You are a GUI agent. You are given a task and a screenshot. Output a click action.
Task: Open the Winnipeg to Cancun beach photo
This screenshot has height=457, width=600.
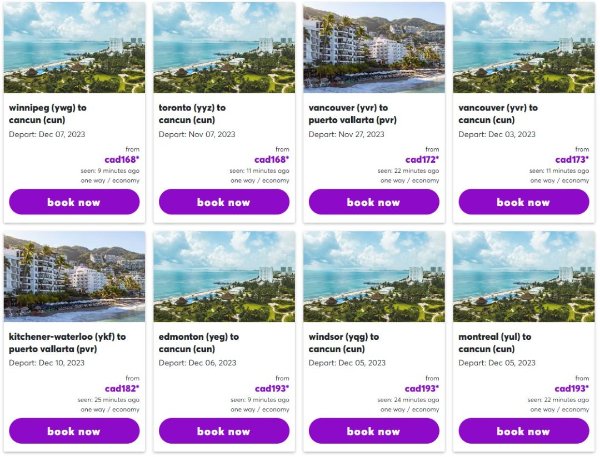pyautogui.click(x=74, y=47)
